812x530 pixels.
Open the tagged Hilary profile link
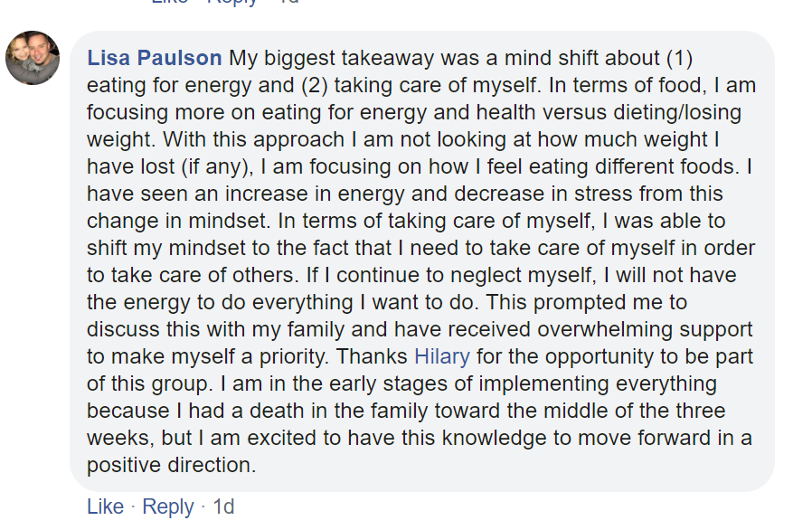(x=442, y=356)
